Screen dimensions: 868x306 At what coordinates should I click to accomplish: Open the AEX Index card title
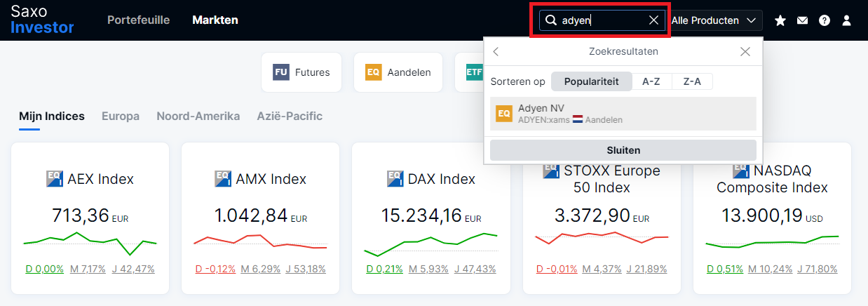100,179
